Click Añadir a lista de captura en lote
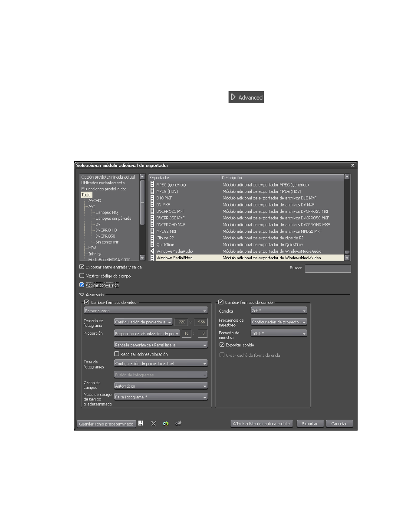Image resolution: width=414 pixels, height=532 pixels. coord(261,424)
